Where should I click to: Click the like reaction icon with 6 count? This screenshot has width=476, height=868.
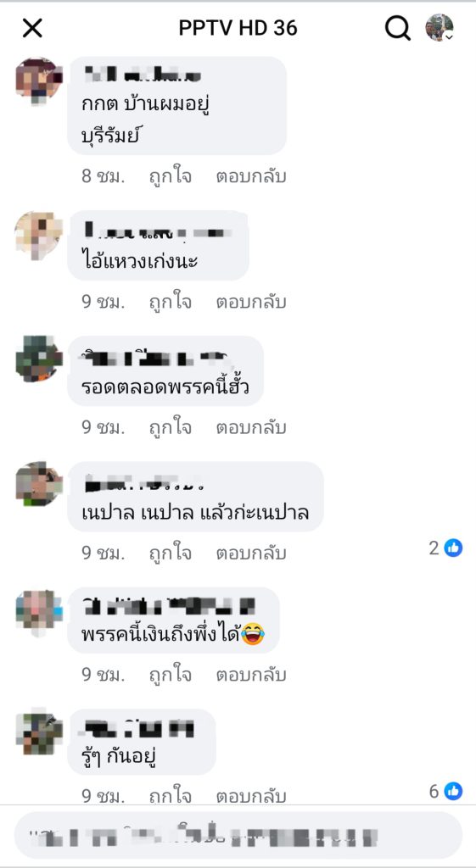(453, 791)
